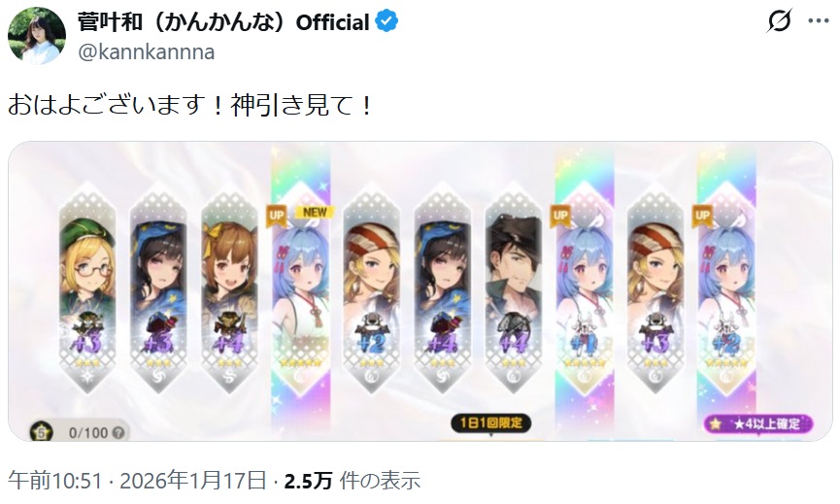Click the question mark help icon beside 0/100
The height and width of the screenshot is (504, 840).
(118, 432)
